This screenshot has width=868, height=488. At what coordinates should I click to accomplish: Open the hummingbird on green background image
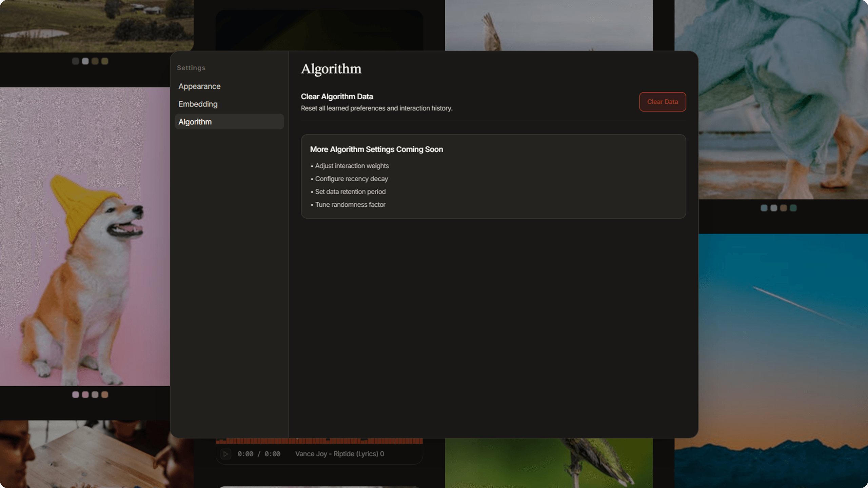549,463
